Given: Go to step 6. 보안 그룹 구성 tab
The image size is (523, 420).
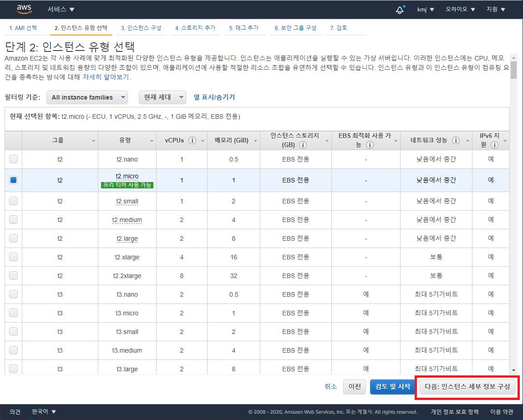Looking at the screenshot, I should [295, 28].
